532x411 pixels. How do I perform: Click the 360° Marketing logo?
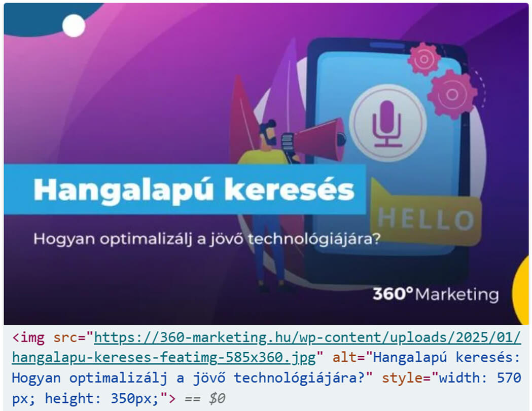pyautogui.click(x=436, y=294)
